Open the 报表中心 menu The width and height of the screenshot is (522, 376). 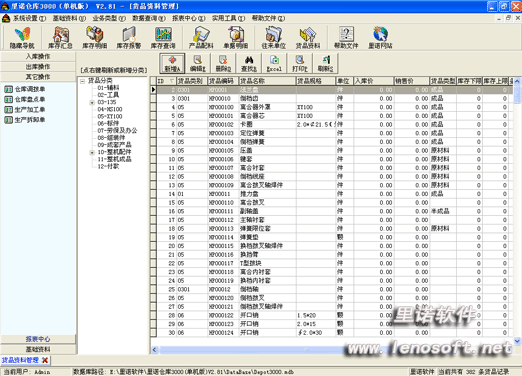click(x=189, y=18)
